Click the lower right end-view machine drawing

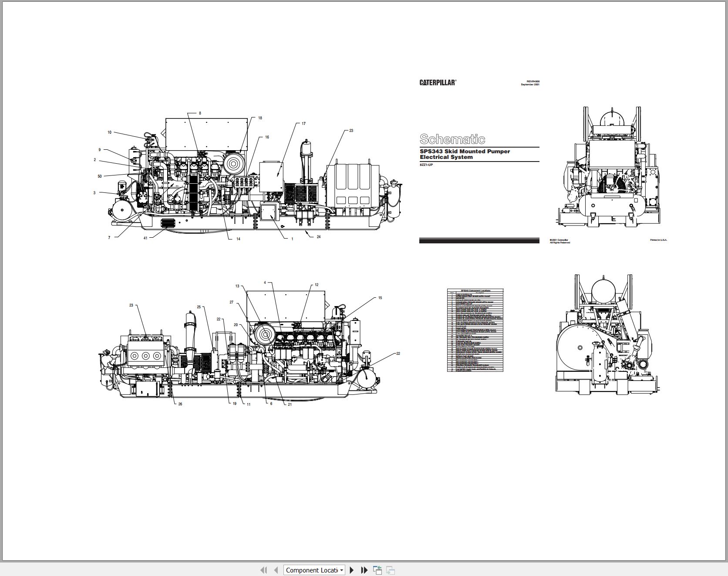click(609, 334)
